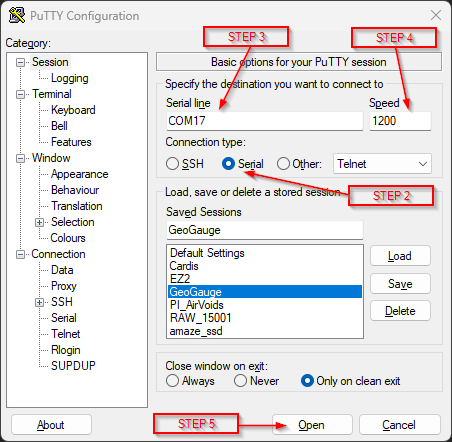Click the Load button
The image size is (452, 442).
coord(400,256)
